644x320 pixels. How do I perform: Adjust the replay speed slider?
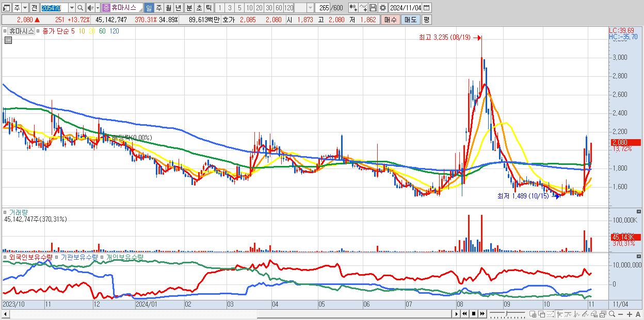[507, 314]
